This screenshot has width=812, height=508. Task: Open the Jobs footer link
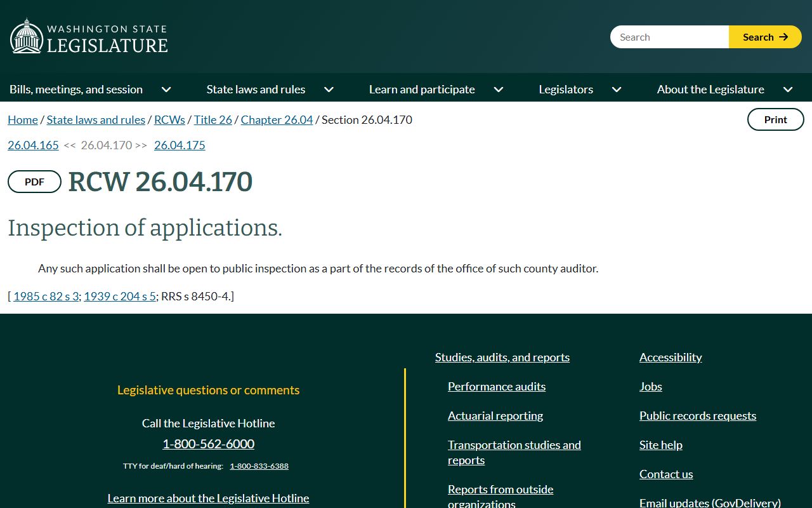point(651,386)
